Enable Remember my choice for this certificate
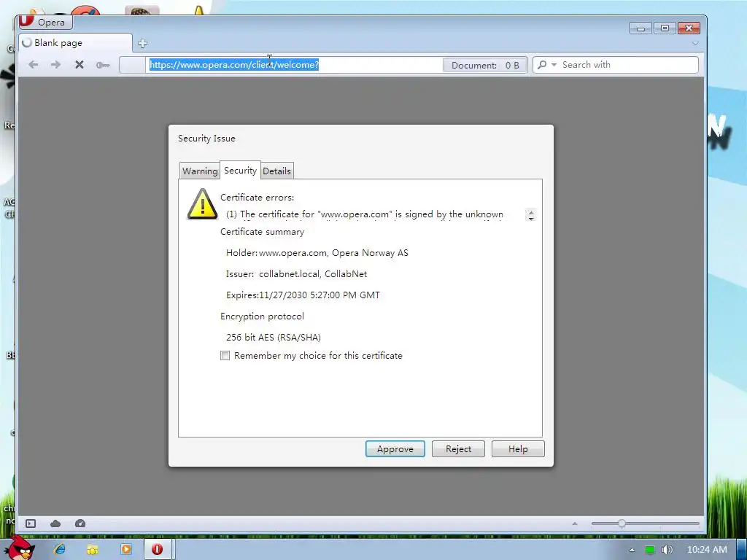747x560 pixels. 225,356
